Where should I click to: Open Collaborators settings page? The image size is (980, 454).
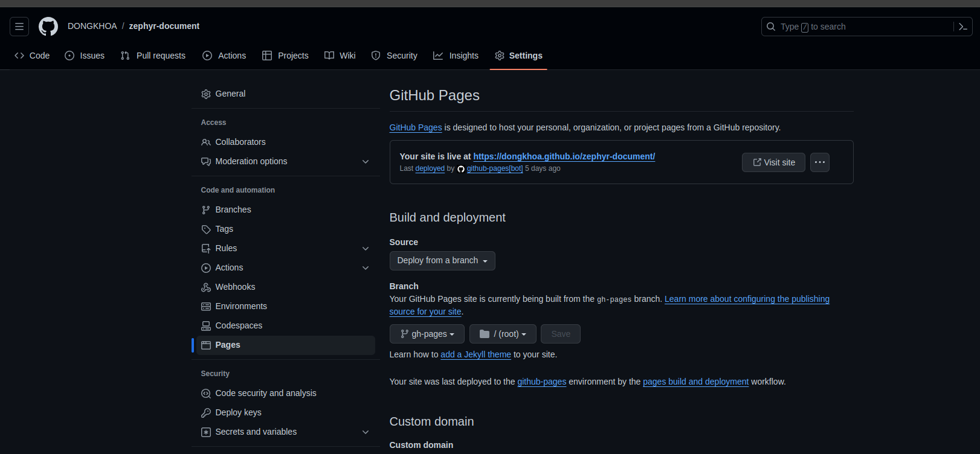click(286, 142)
